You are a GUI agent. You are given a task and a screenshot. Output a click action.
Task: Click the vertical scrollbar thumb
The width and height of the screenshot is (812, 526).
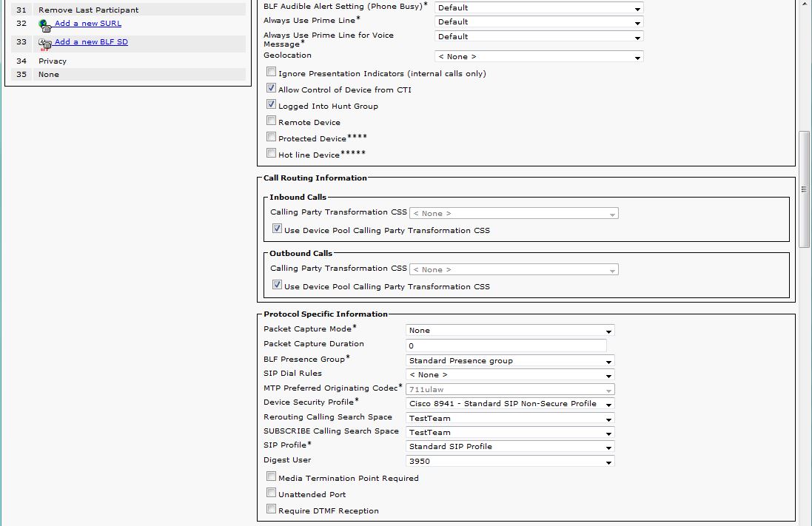click(x=804, y=189)
